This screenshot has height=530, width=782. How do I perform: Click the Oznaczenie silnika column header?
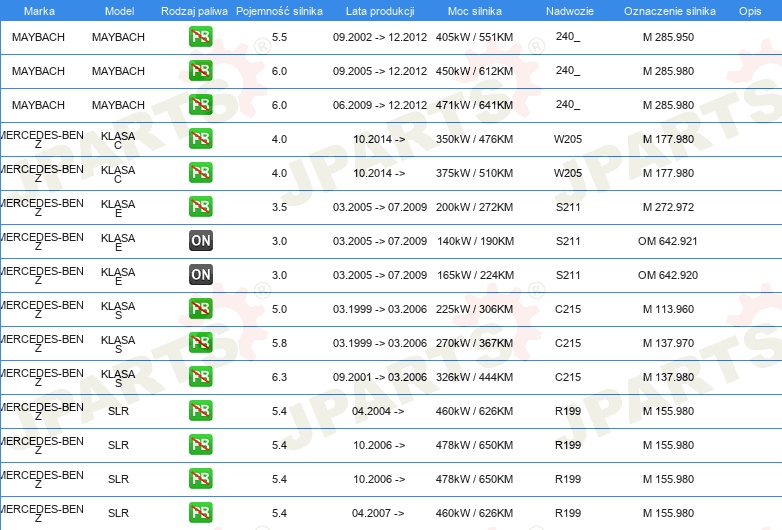(670, 11)
